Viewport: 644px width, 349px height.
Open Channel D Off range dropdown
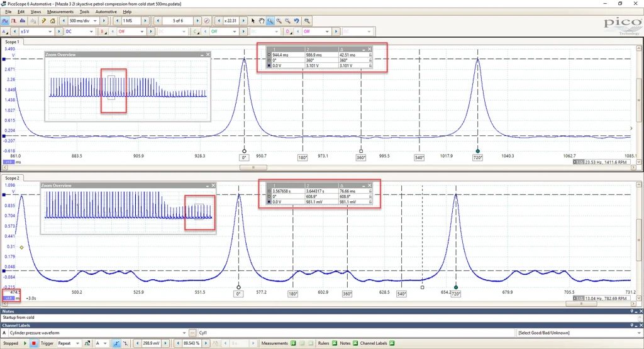point(327,31)
